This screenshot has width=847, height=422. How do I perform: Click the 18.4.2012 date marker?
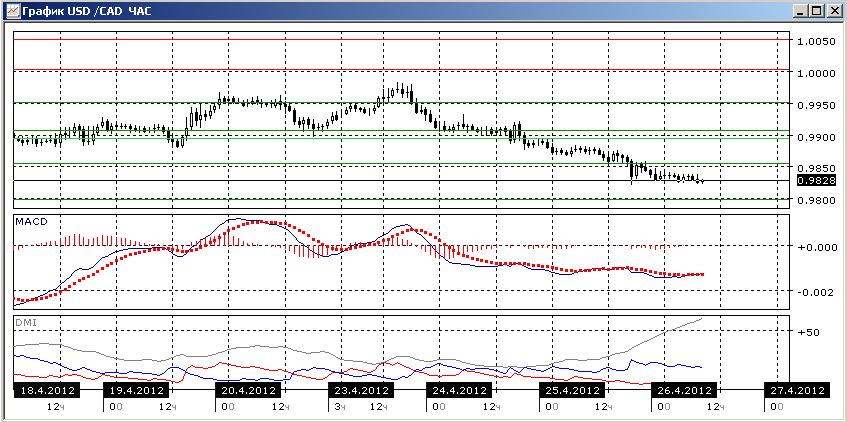46,390
